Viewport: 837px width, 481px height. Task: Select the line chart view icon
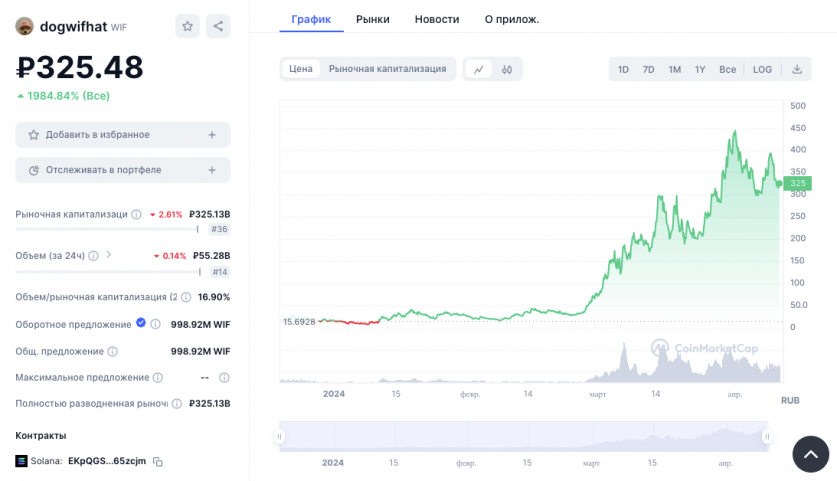(x=479, y=69)
